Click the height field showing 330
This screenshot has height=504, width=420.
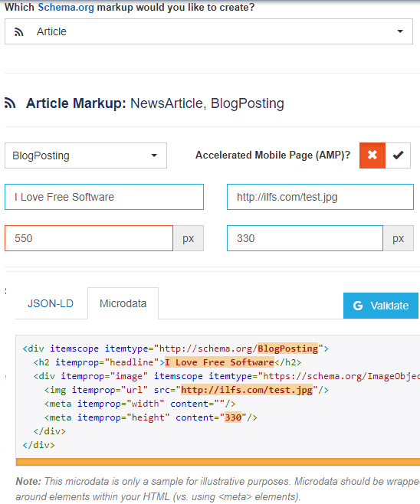pos(305,238)
